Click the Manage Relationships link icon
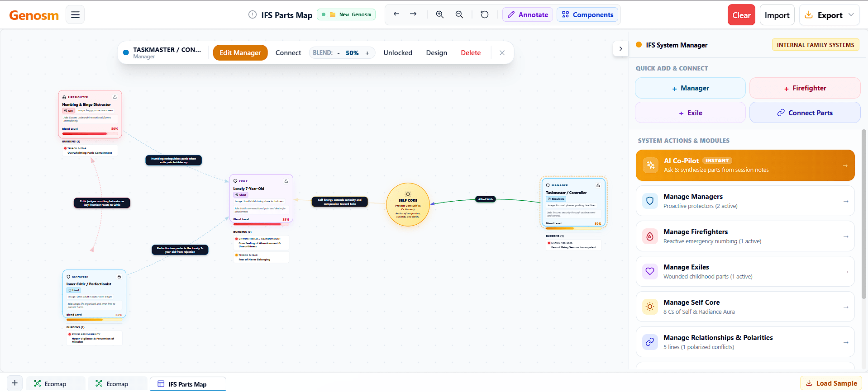Screen dimensions: 868x392 650,342
